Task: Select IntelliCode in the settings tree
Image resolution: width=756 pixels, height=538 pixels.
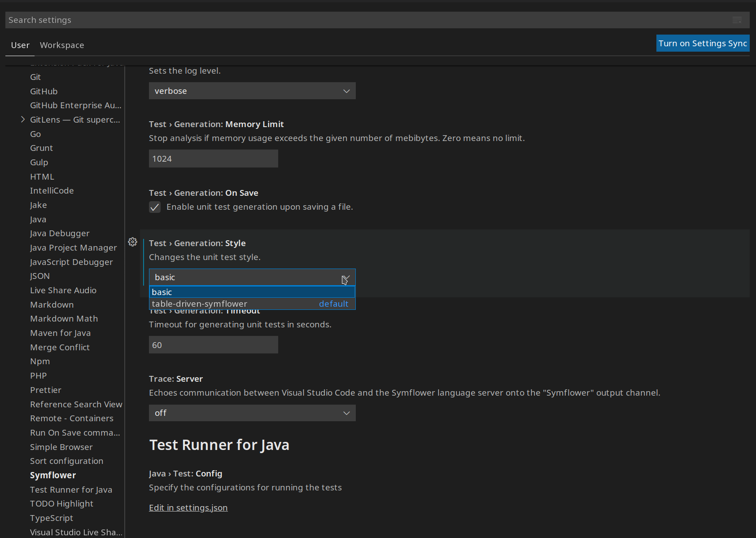Action: [x=52, y=191]
